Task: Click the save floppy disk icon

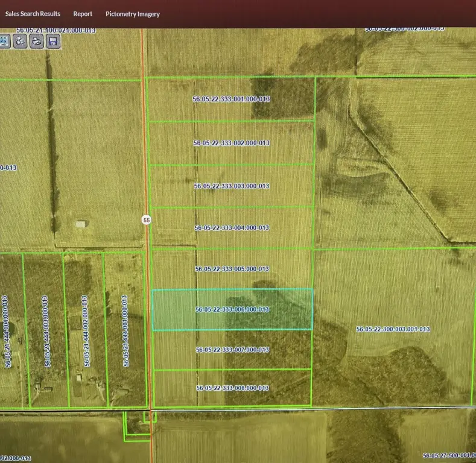Action: [52, 41]
